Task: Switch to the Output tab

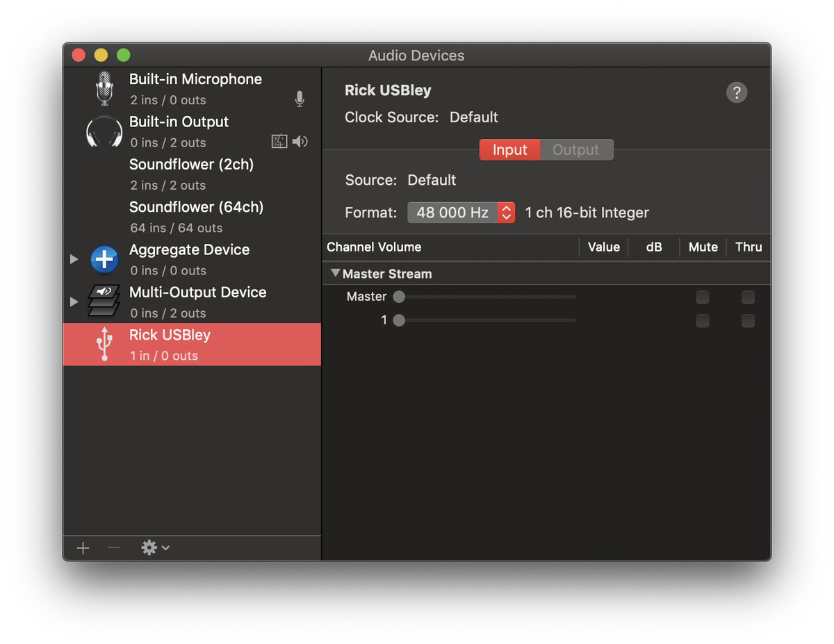Action: tap(576, 150)
